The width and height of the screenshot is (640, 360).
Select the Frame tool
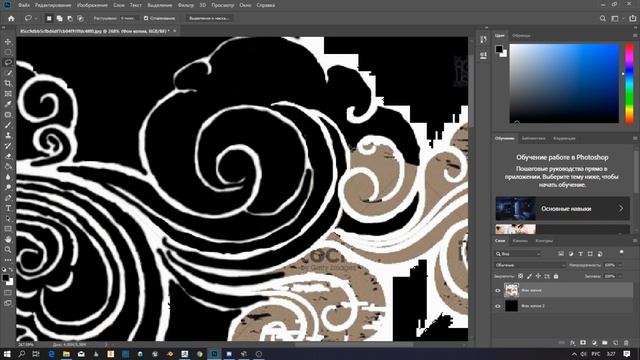point(8,94)
